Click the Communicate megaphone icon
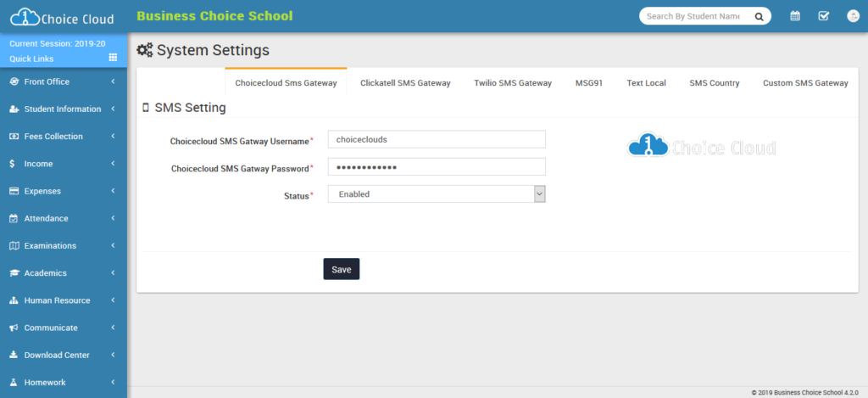 (14, 328)
